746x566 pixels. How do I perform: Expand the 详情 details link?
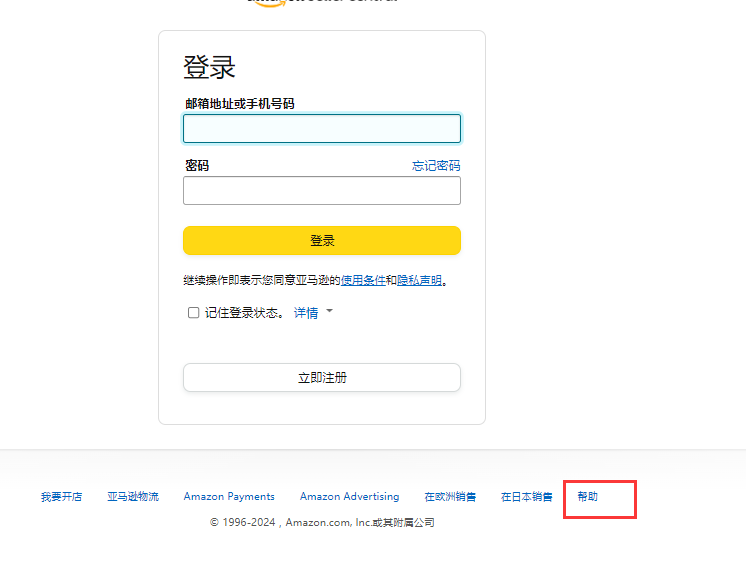pyautogui.click(x=305, y=312)
